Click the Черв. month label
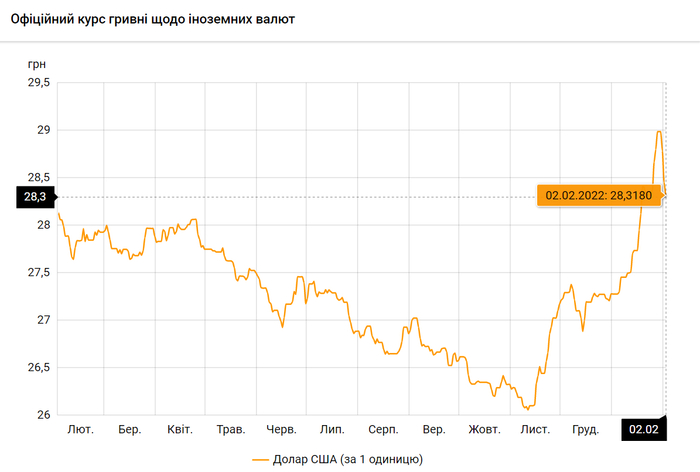Viewport: 700px width, 472px height. (282, 430)
